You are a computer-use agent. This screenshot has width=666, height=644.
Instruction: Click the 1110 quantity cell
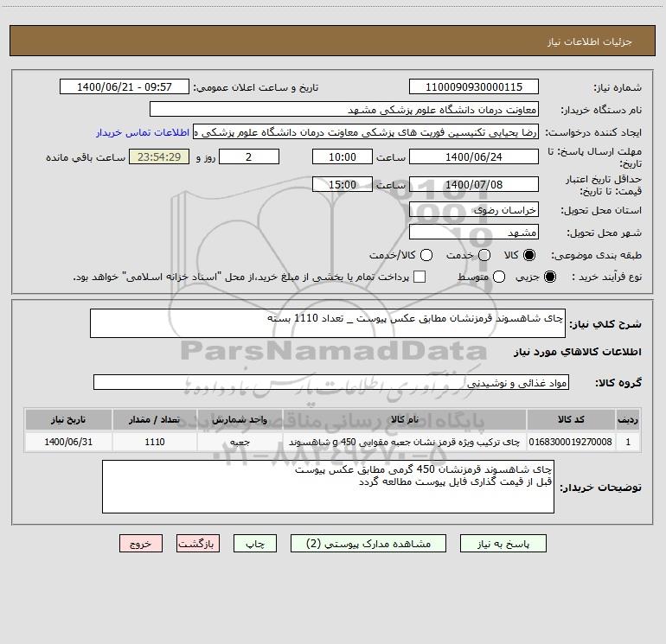(155, 442)
